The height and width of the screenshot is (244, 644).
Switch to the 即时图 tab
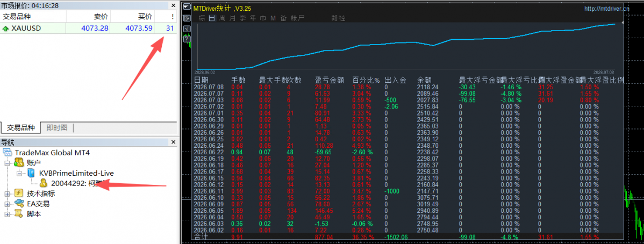[56, 128]
